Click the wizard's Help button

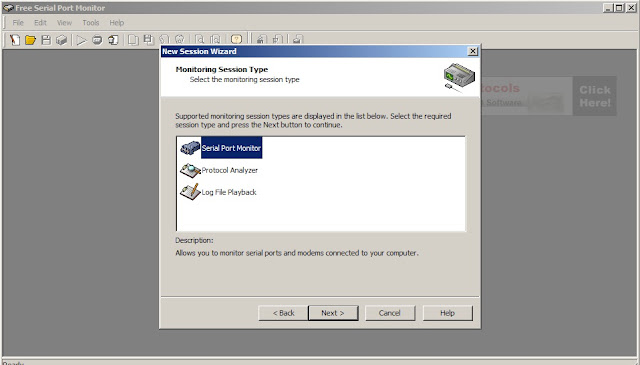(447, 313)
